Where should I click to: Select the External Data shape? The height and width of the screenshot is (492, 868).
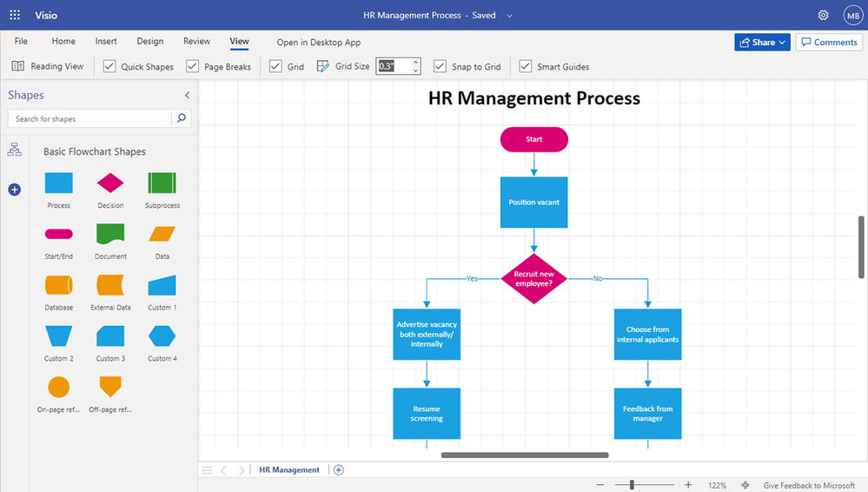[110, 285]
